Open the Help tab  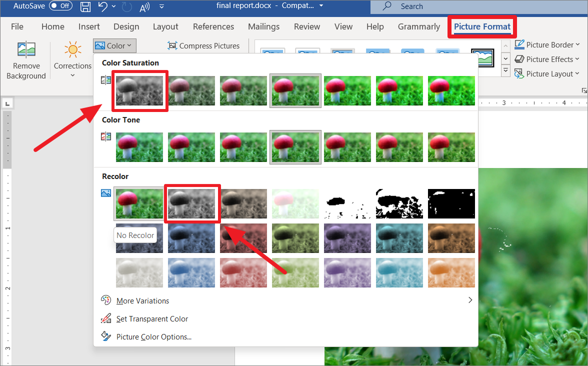[375, 26]
